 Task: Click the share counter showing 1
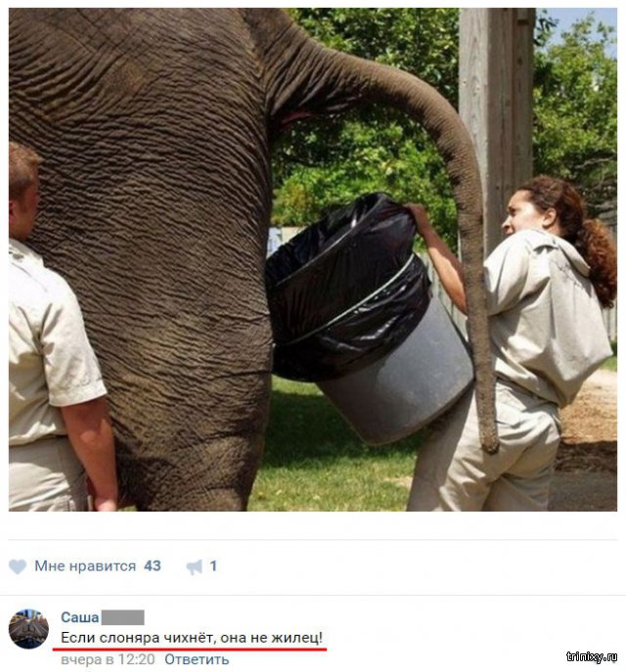213,566
